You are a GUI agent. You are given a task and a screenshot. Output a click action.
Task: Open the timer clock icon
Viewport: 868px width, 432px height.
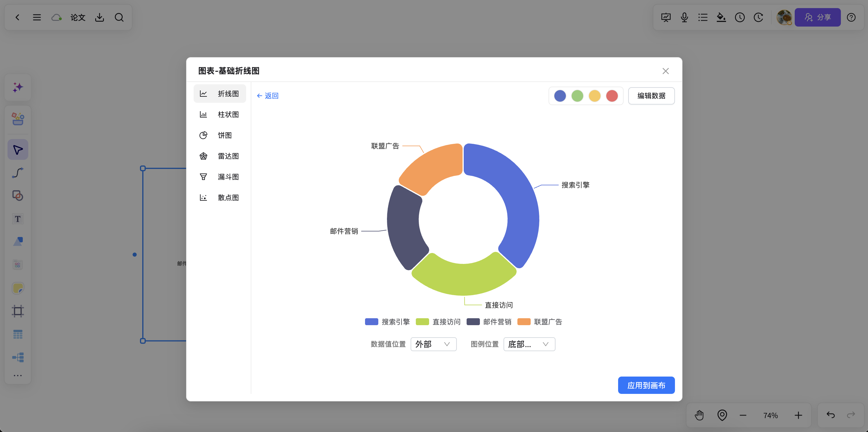(x=740, y=17)
